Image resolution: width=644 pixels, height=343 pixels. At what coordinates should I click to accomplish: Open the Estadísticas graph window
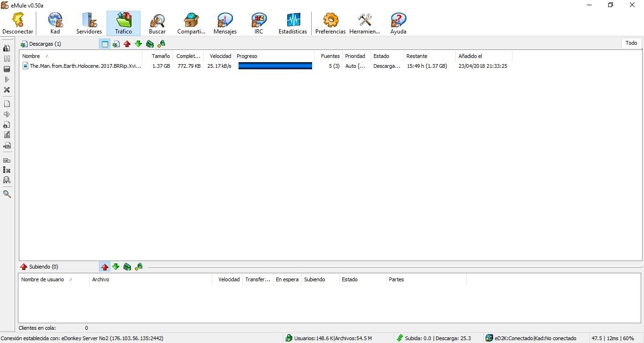293,24
